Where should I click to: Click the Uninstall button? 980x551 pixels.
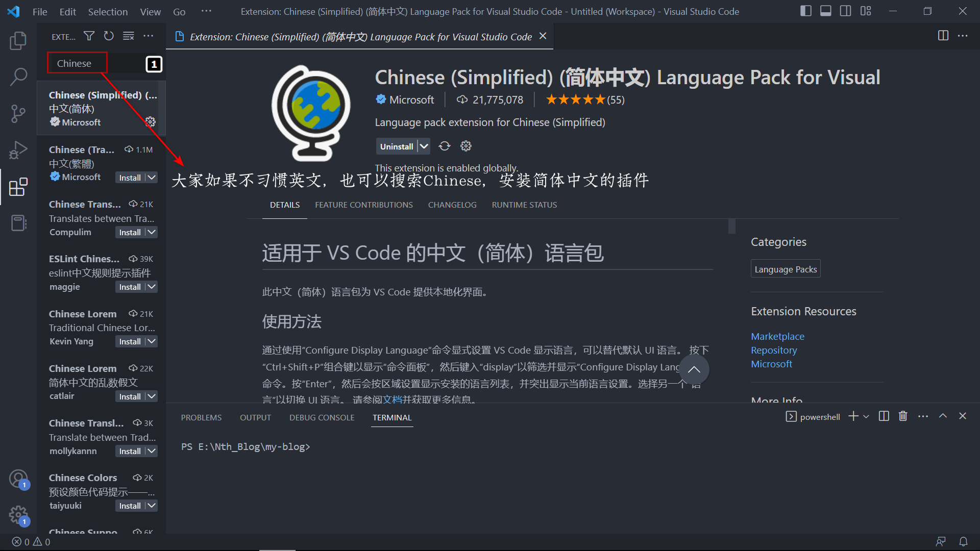[x=397, y=146]
